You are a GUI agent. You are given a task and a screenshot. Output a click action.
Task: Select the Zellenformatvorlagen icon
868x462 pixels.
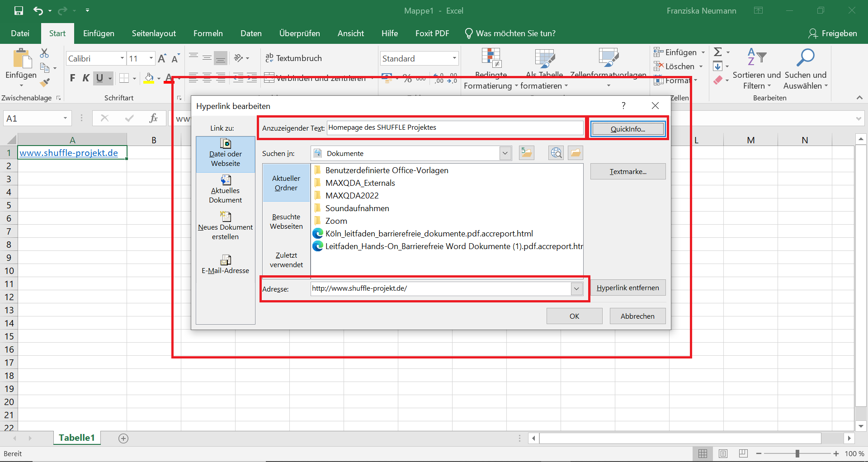click(x=608, y=59)
